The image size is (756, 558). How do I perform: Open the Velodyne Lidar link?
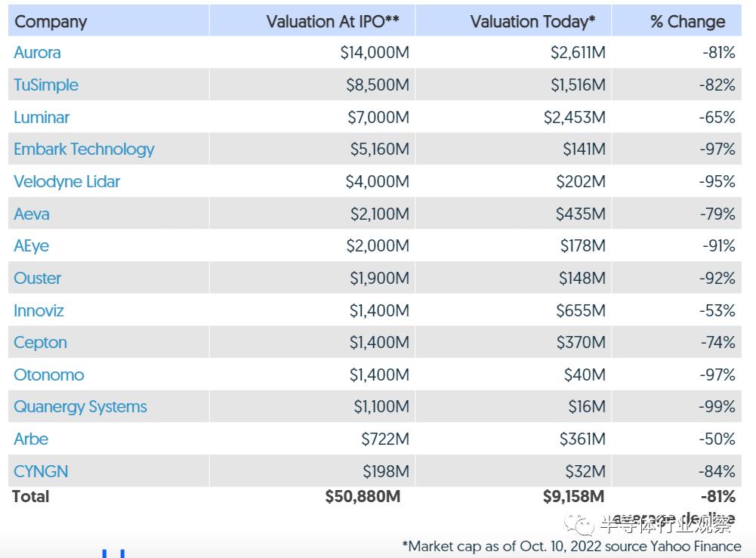pos(66,182)
